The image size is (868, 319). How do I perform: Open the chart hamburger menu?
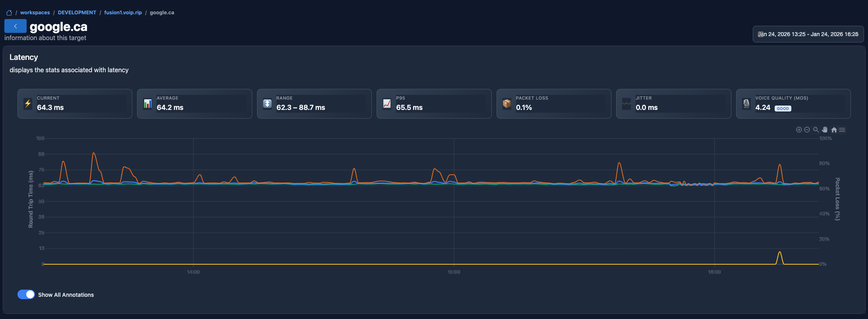pos(842,130)
